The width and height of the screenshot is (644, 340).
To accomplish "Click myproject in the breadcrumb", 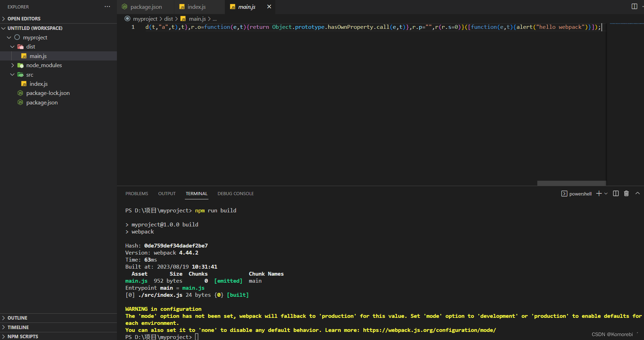I will tap(145, 19).
